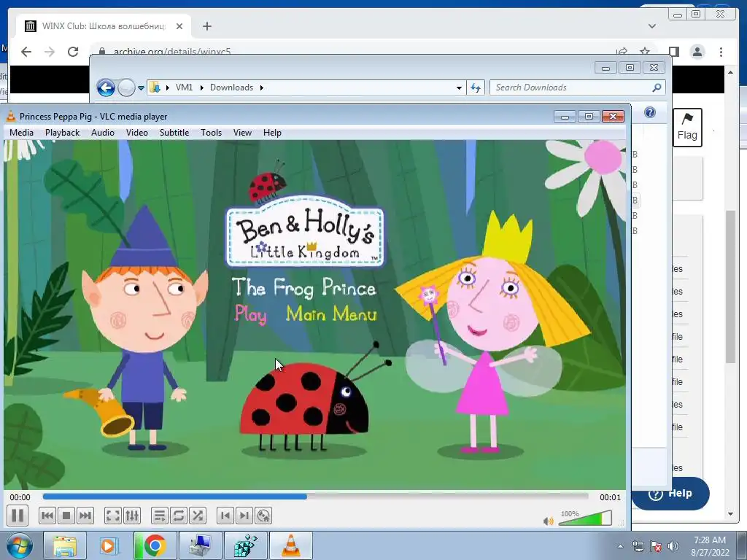This screenshot has height=560, width=747.
Task: Go back in Chrome
Action: (26, 52)
